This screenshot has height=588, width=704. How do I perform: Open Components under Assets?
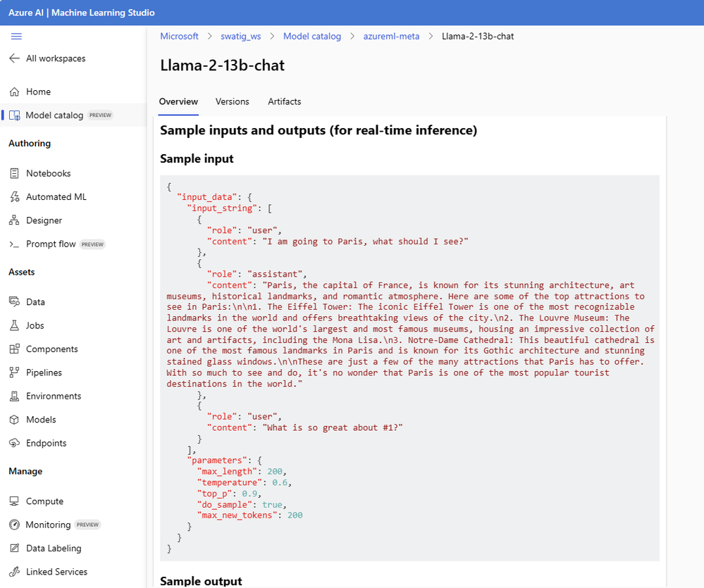tap(52, 349)
